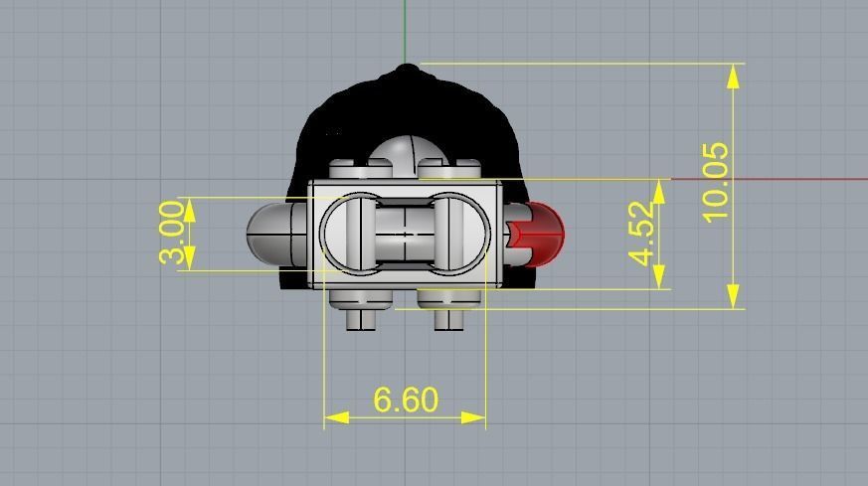Pick the bottom-left peg under the block

pos(361,319)
